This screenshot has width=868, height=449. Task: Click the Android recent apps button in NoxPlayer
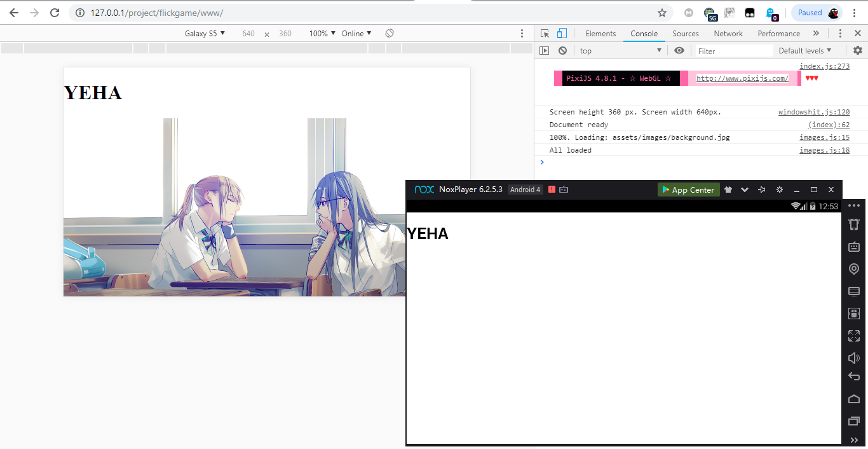click(x=854, y=420)
